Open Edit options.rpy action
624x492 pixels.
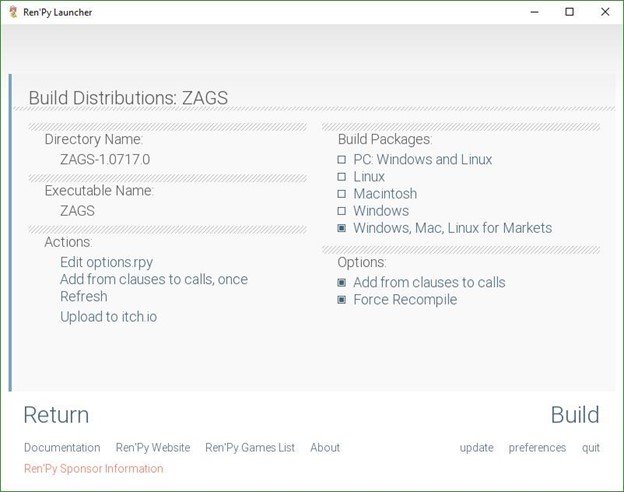pyautogui.click(x=107, y=262)
